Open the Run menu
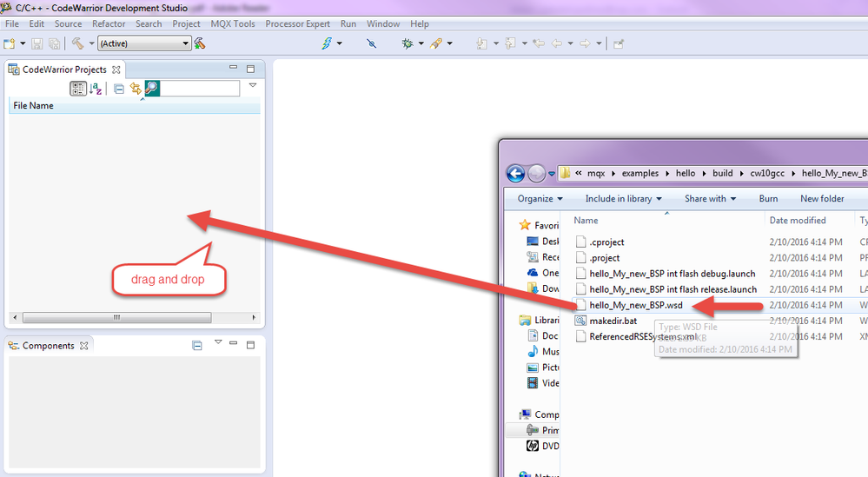This screenshot has height=477, width=868. click(x=348, y=23)
